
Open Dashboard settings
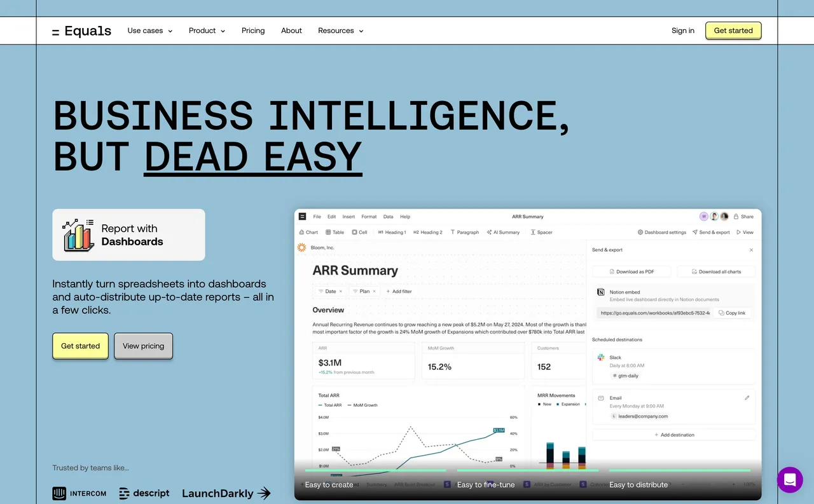[661, 232]
